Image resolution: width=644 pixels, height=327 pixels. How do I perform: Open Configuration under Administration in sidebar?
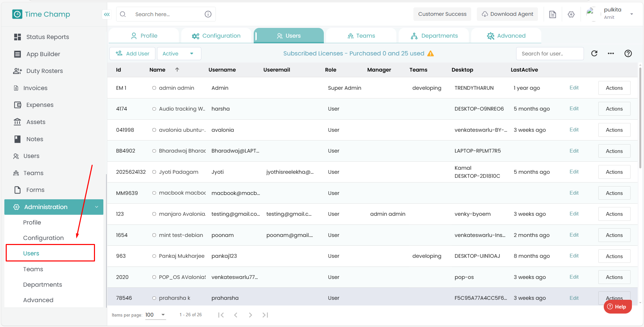pos(43,238)
